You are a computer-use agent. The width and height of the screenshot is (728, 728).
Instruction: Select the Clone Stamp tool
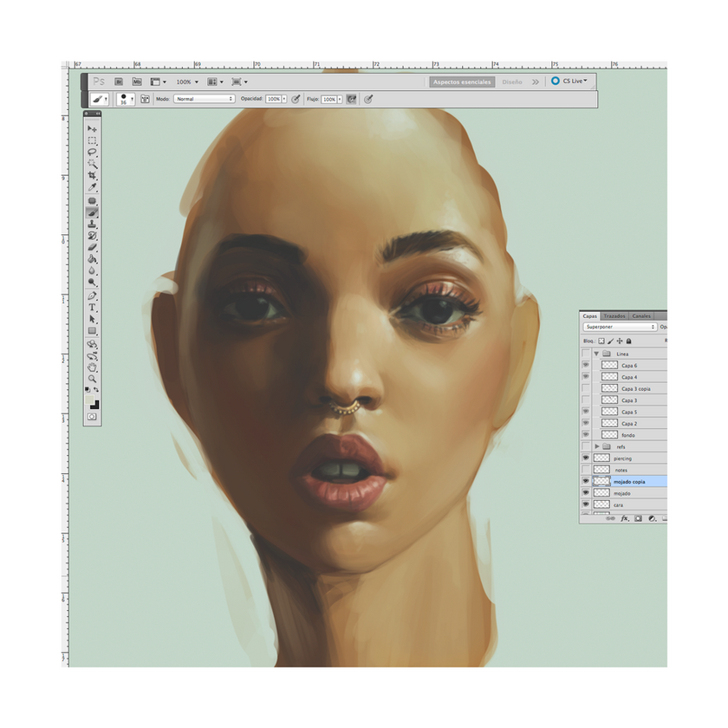point(92,224)
